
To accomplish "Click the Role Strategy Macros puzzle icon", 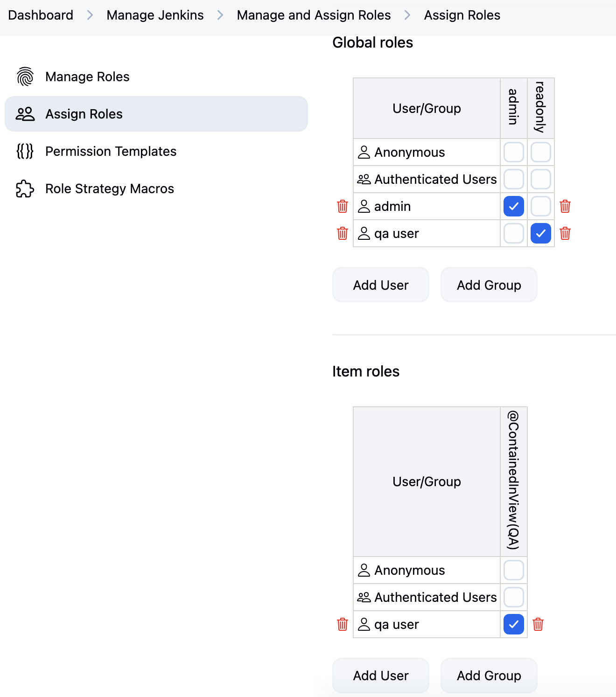I will 25,188.
